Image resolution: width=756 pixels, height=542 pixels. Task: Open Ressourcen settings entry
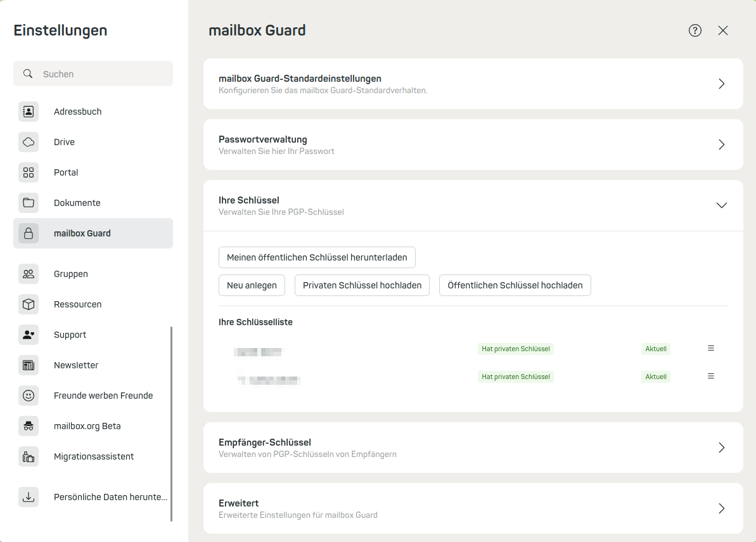(93, 304)
